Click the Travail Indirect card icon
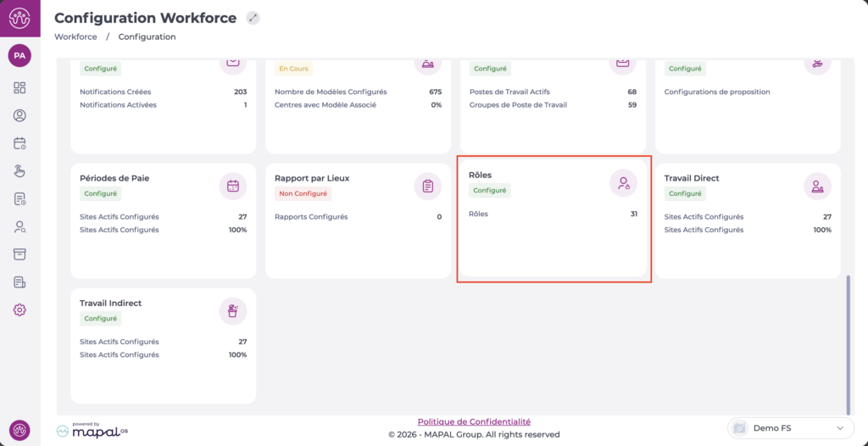The width and height of the screenshot is (868, 446). 233,311
